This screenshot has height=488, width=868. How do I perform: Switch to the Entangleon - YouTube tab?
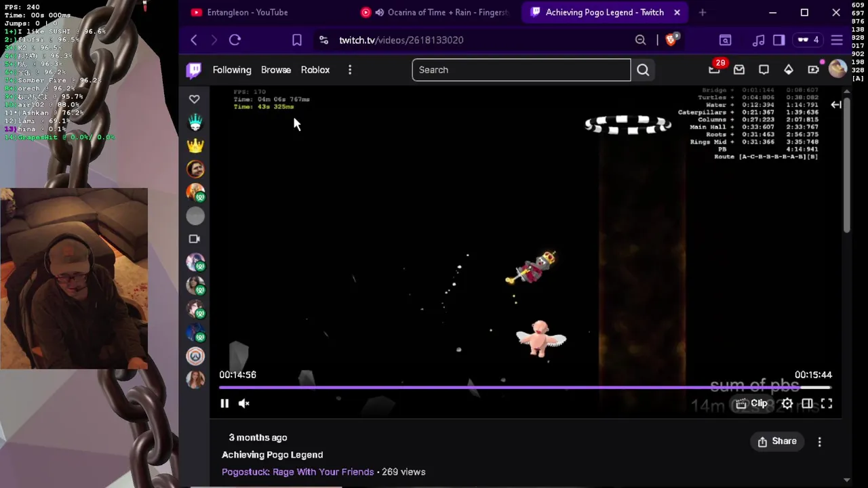pos(248,12)
